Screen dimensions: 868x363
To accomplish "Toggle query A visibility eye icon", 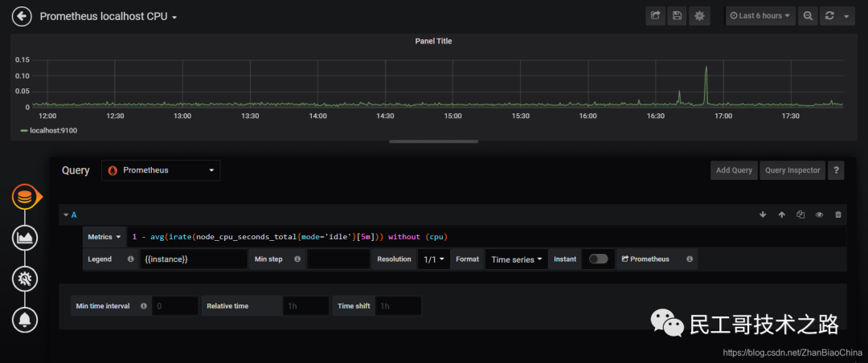I will 819,214.
